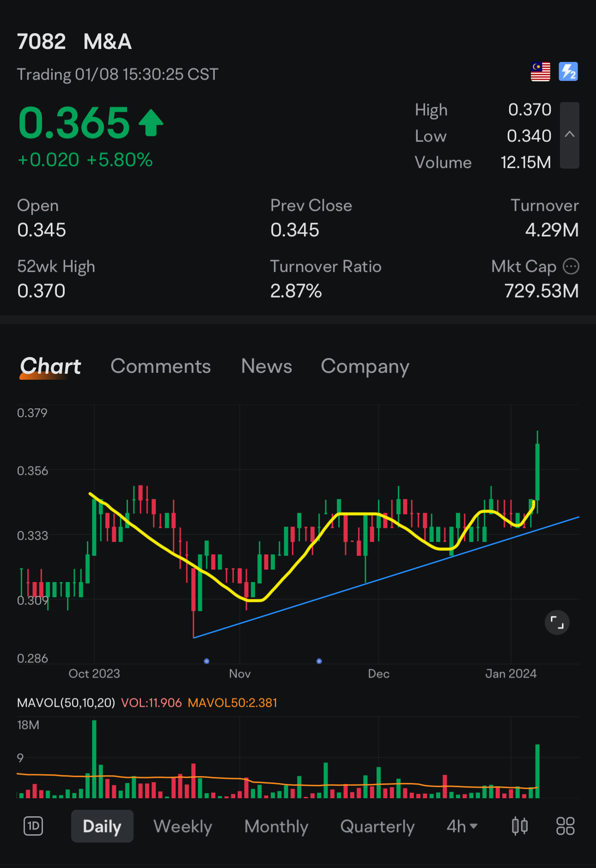Screen dimensions: 596x868
Task: Open the News tab
Action: click(x=267, y=366)
